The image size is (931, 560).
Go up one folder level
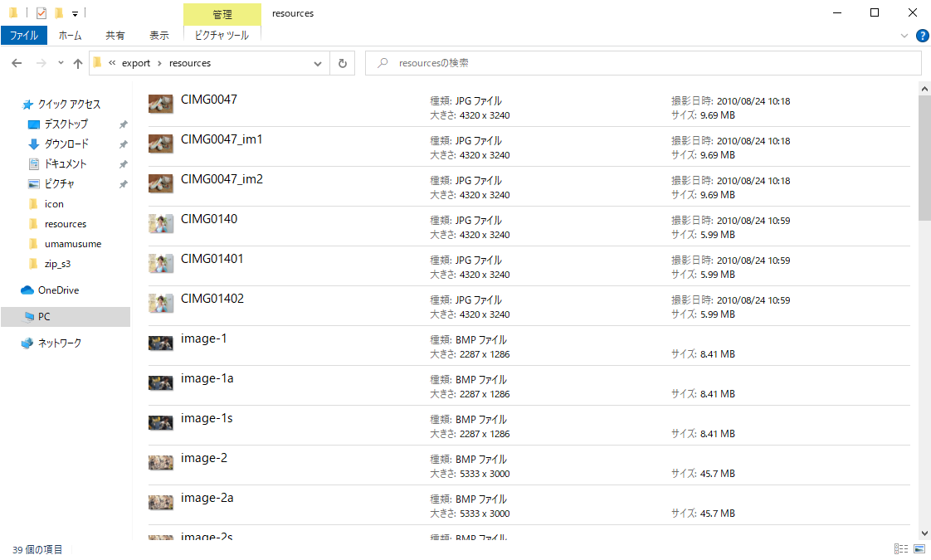(x=78, y=63)
